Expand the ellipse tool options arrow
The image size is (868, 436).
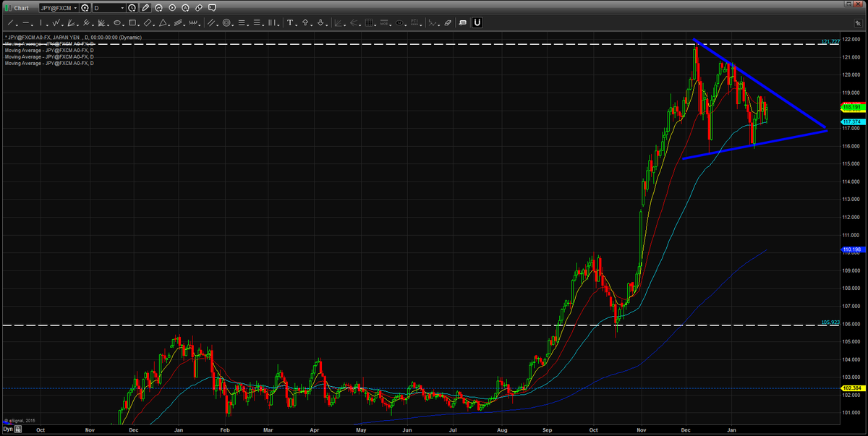pyautogui.click(x=124, y=25)
